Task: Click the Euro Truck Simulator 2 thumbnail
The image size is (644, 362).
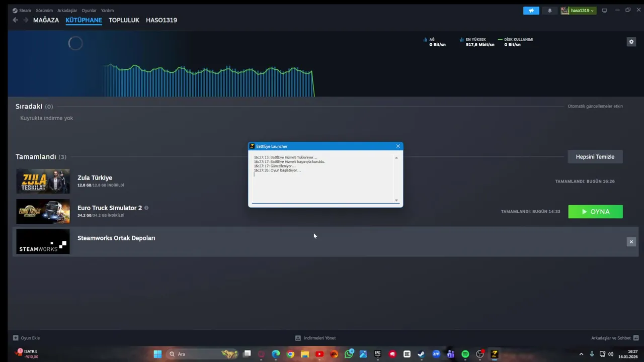Action: click(x=43, y=212)
